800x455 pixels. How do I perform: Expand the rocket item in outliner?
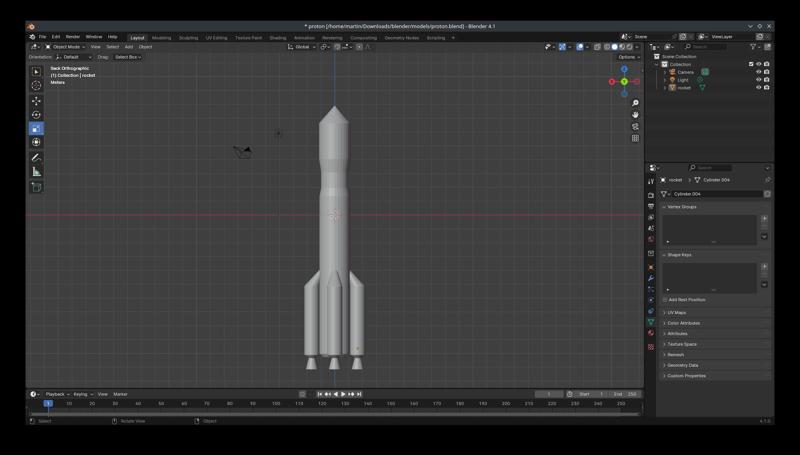pyautogui.click(x=665, y=88)
